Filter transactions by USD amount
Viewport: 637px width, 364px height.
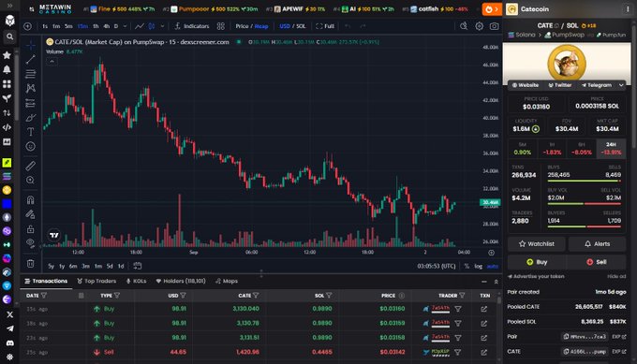[x=183, y=296]
